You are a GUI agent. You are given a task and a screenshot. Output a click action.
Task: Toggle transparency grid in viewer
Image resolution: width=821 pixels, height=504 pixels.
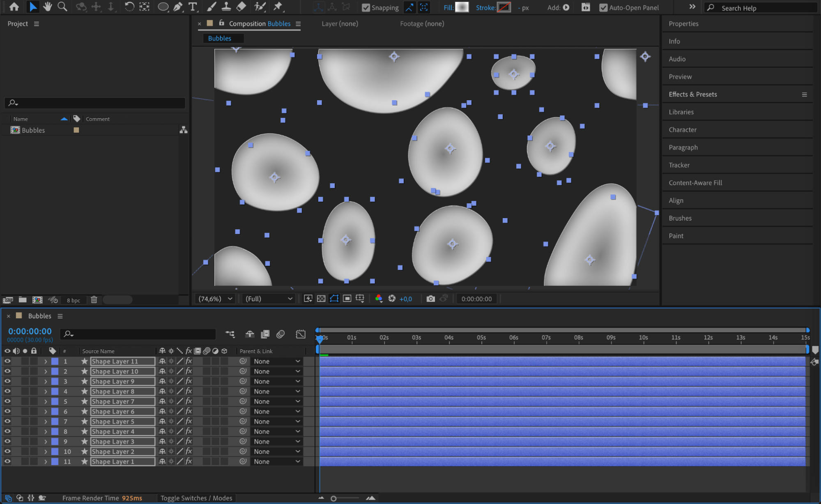pyautogui.click(x=321, y=299)
